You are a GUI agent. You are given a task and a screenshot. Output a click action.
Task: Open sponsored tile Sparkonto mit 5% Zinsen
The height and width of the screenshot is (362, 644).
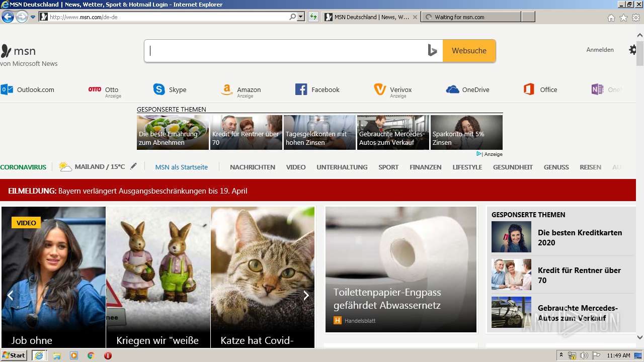coord(466,132)
